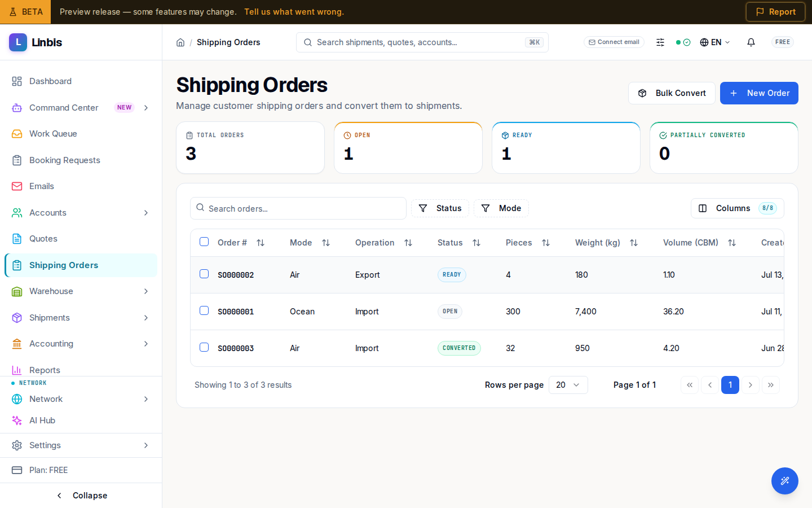
Task: Check the SO000003 row checkbox
Action: coord(204,347)
